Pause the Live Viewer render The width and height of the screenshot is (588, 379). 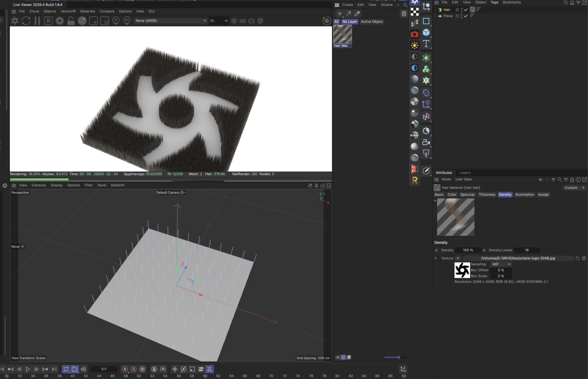coord(37,21)
